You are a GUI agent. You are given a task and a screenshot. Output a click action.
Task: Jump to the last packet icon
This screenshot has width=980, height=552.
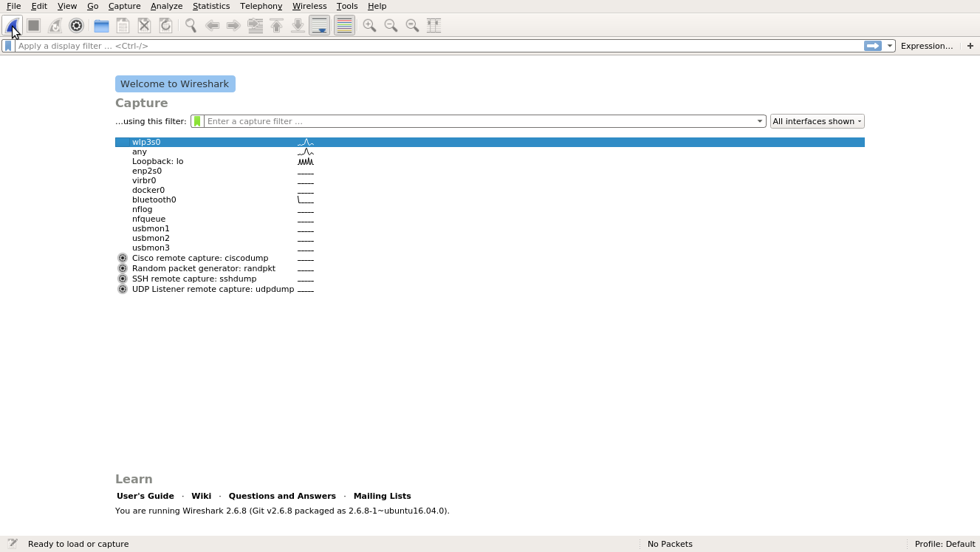pos(298,25)
